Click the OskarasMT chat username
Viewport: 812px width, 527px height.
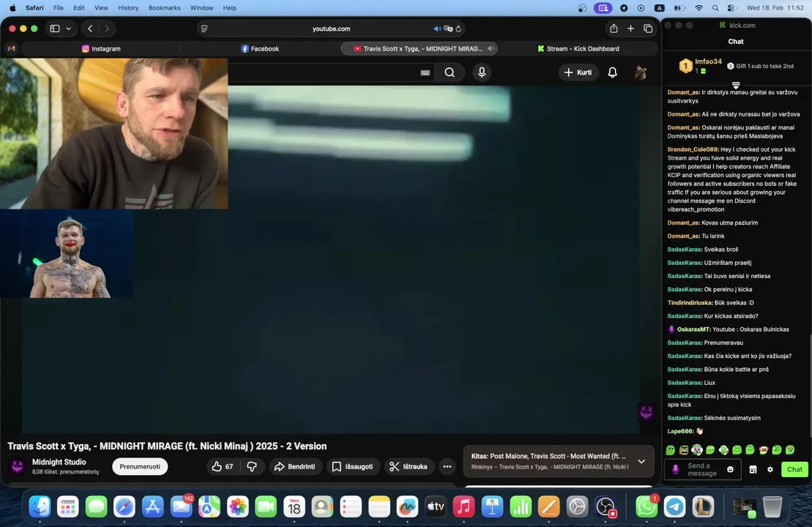pos(693,329)
